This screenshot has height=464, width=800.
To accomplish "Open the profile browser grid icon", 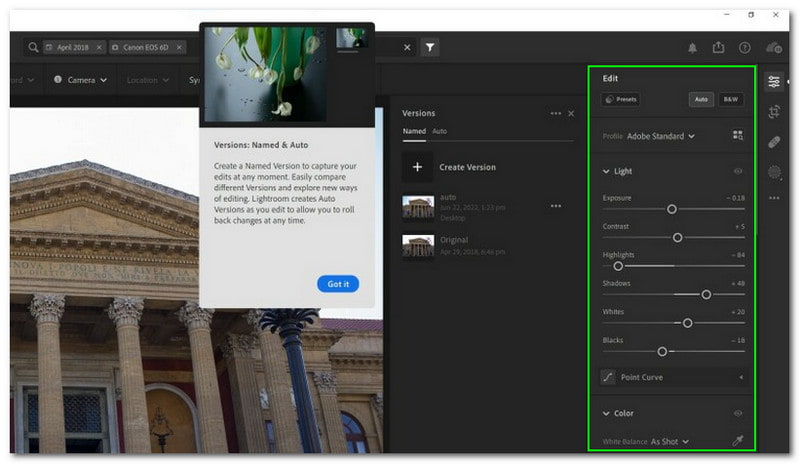I will click(x=738, y=135).
